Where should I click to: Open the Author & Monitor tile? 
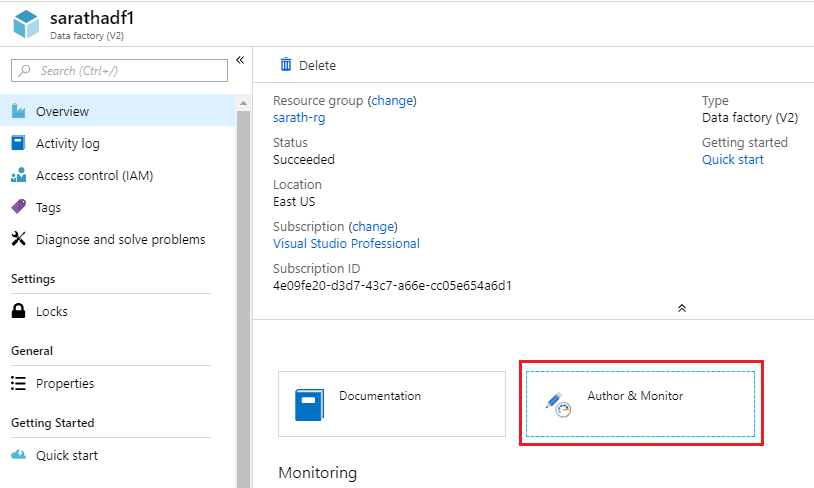pyautogui.click(x=640, y=404)
